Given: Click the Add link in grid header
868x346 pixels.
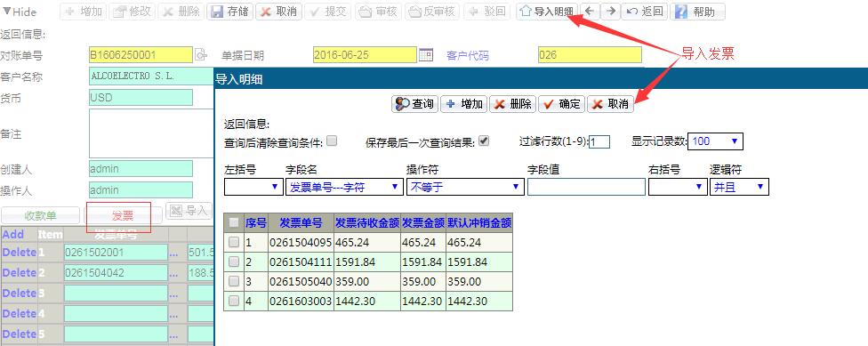Looking at the screenshot, I should [x=12, y=234].
